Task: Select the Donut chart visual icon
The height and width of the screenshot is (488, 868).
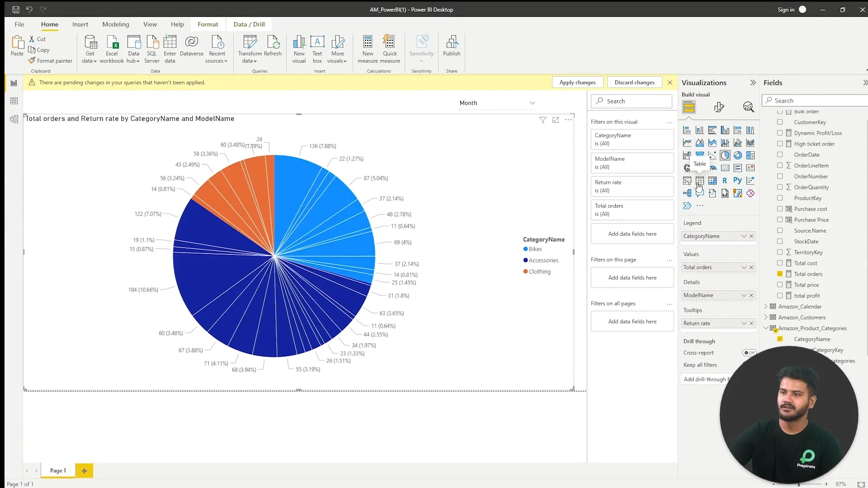Action: [737, 155]
